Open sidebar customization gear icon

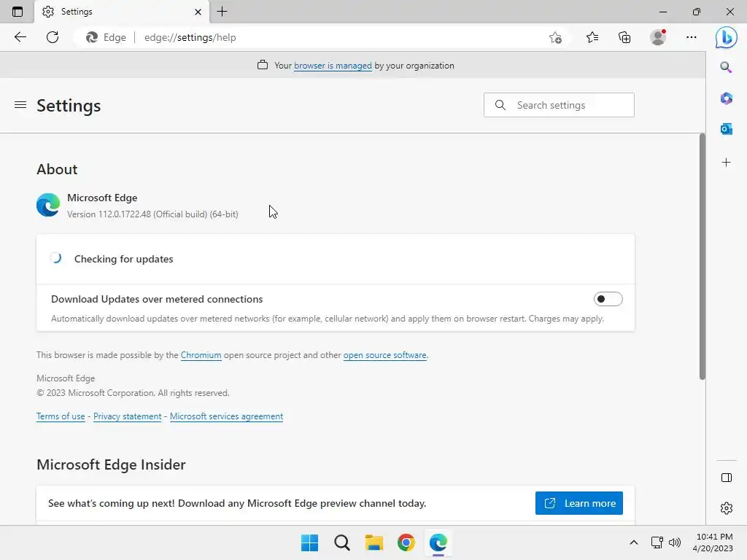726,508
